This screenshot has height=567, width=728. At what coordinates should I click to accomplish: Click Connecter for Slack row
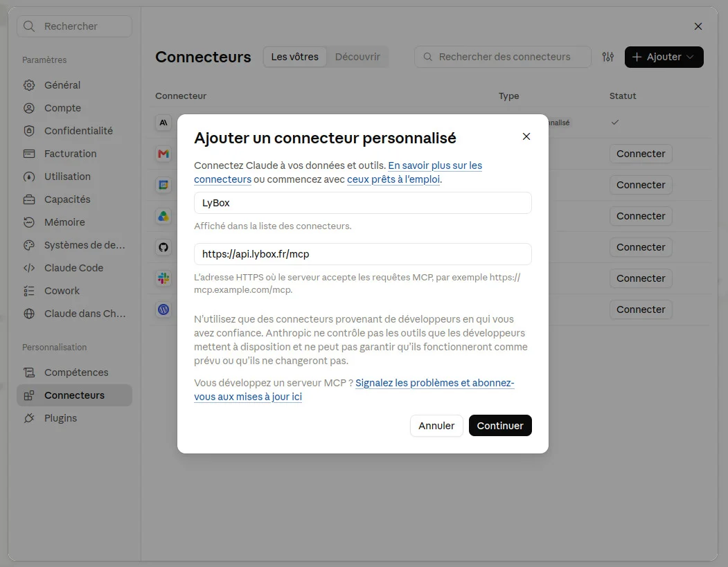point(641,278)
